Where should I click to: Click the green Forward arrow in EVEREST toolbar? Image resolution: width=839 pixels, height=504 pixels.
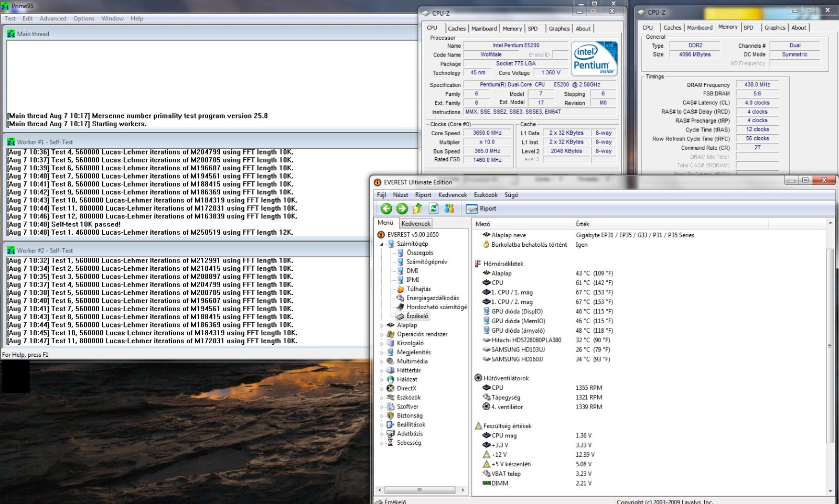coord(402,209)
